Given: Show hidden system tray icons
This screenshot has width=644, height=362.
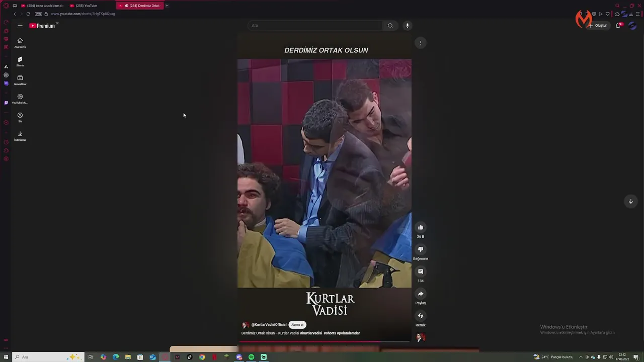Looking at the screenshot, I should (x=581, y=357).
